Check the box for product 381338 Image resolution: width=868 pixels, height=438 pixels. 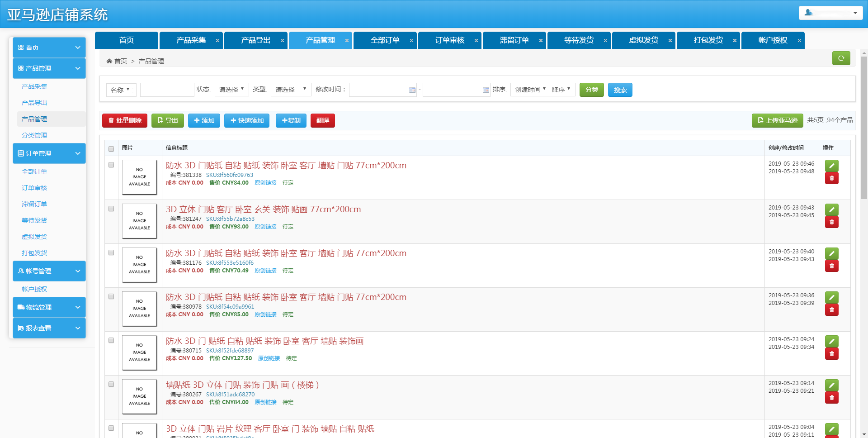[111, 165]
